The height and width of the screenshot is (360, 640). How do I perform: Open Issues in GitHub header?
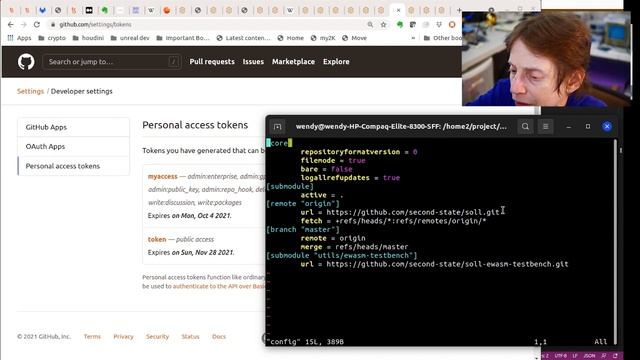click(x=253, y=62)
